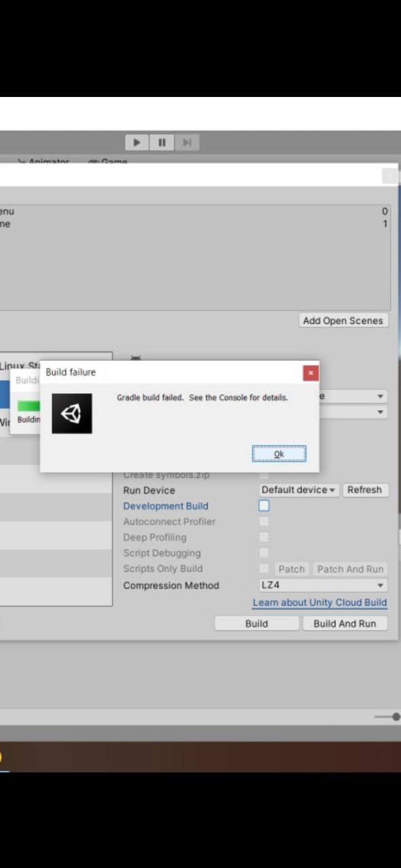Toggle the Script Debugging checkbox
401x868 pixels.
point(264,553)
